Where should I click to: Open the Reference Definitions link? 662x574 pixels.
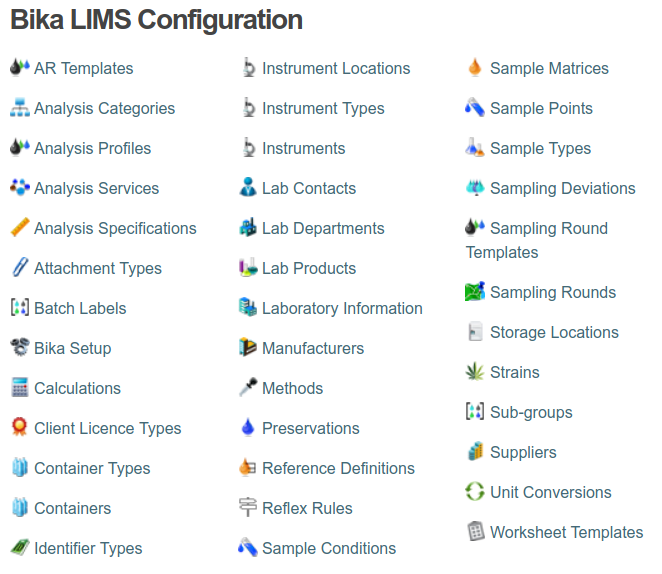click(338, 468)
